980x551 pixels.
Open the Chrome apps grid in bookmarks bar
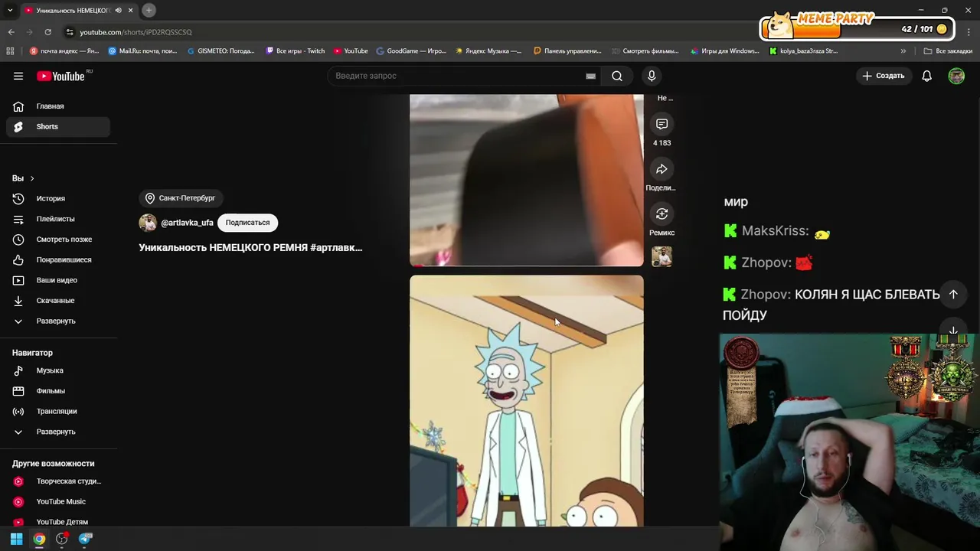click(10, 51)
